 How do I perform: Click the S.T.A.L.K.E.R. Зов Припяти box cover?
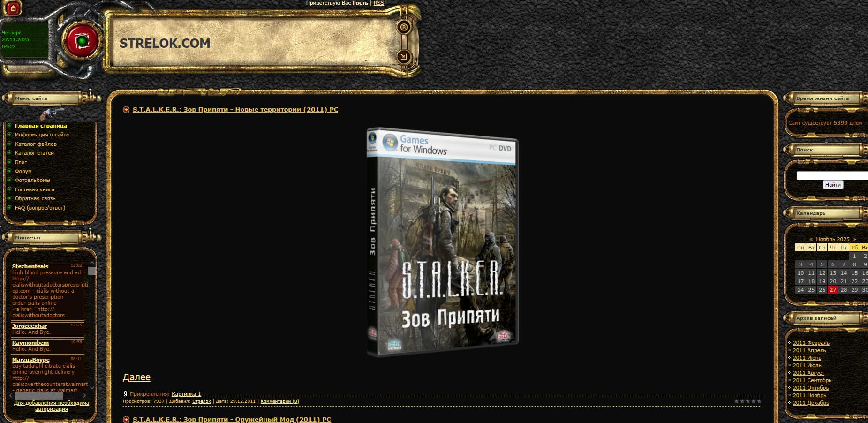[442, 242]
